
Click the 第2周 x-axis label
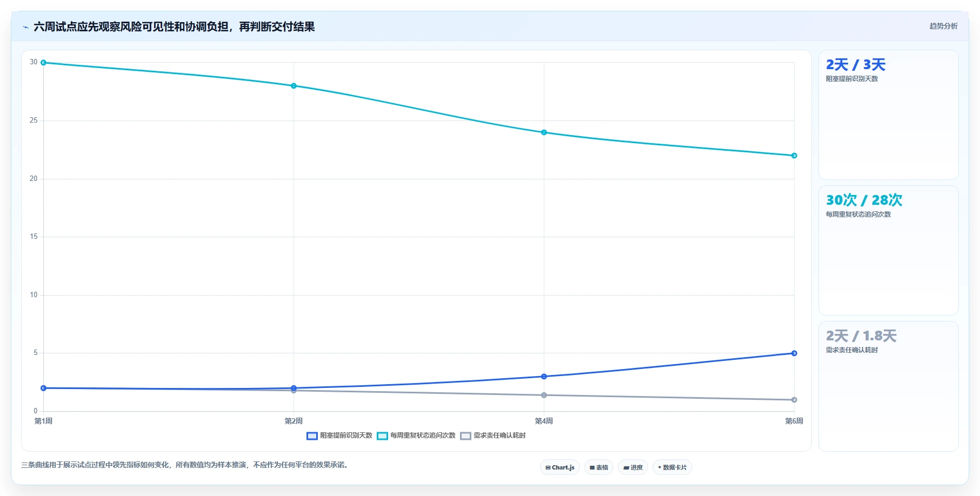click(294, 421)
